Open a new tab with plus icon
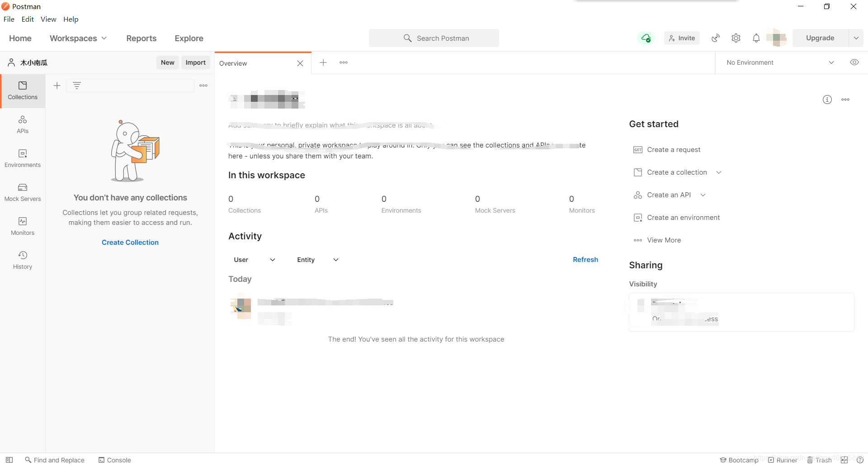 pyautogui.click(x=323, y=62)
